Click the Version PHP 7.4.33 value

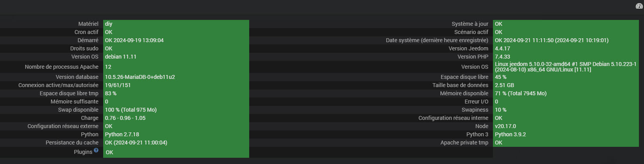(502, 57)
